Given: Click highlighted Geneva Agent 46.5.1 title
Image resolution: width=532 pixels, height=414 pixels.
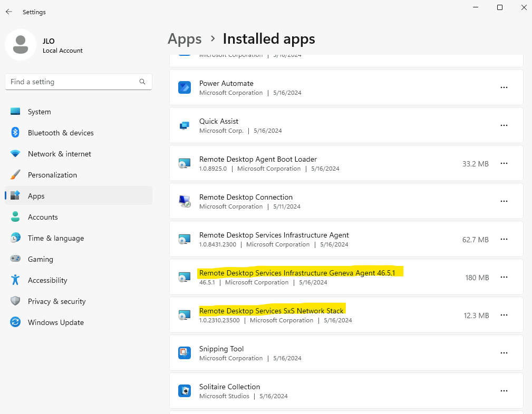Looking at the screenshot, I should (297, 273).
